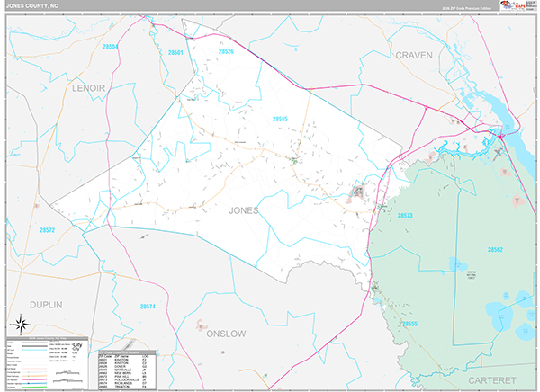Click the ONSLOW county label
The height and width of the screenshot is (392, 540).
tap(226, 333)
